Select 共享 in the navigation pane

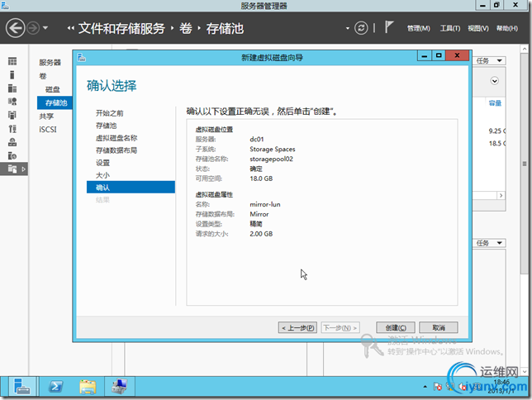46,117
